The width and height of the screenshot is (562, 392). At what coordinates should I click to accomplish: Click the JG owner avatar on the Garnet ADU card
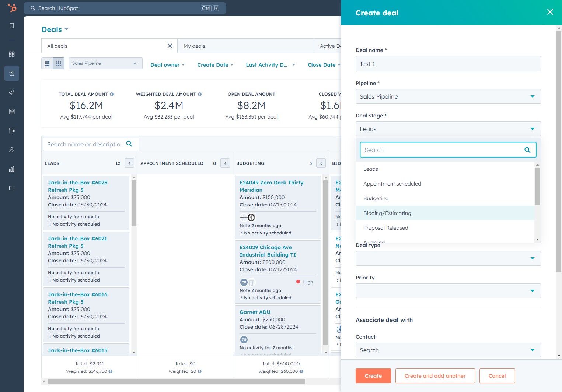pyautogui.click(x=244, y=340)
